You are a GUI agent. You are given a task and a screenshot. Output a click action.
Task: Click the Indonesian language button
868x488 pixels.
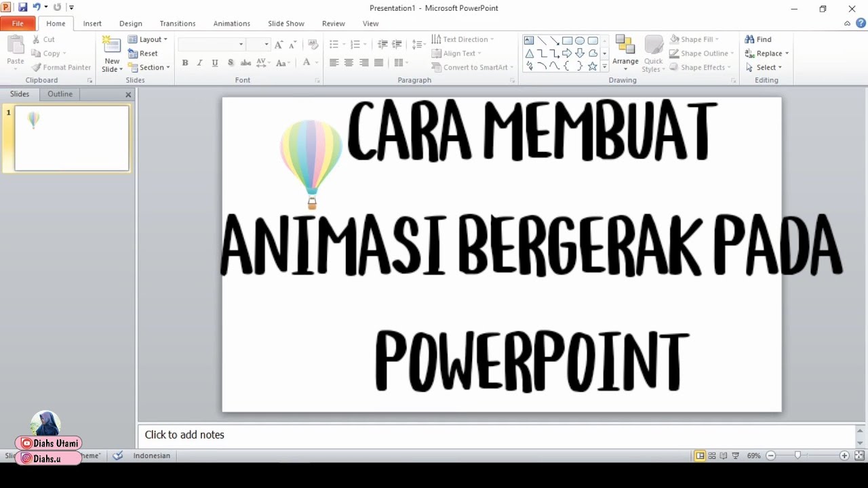pos(152,455)
